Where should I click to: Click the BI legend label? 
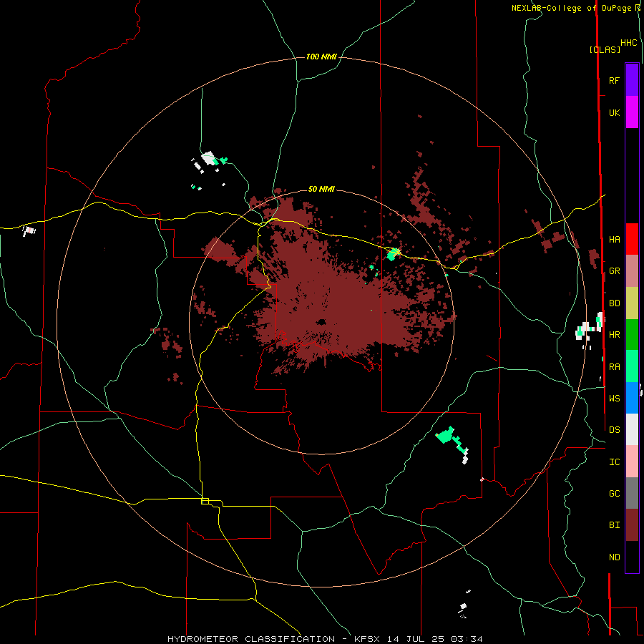click(614, 525)
